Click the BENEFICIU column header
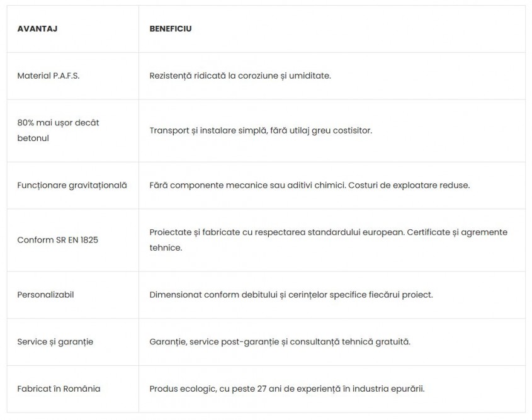This screenshot has height=420, width=532. click(171, 29)
